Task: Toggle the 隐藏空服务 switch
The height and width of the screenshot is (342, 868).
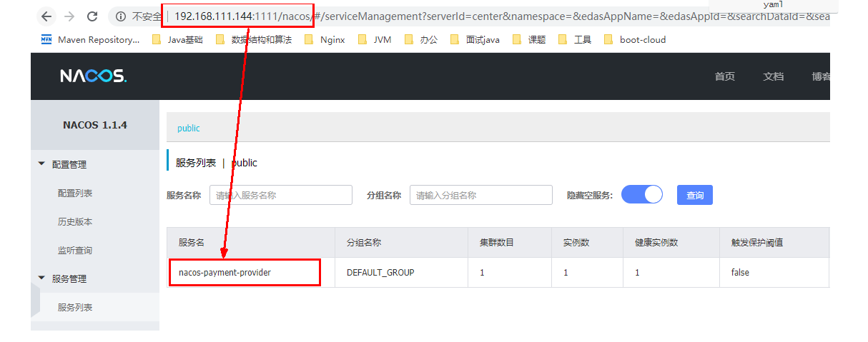Action: 642,195
